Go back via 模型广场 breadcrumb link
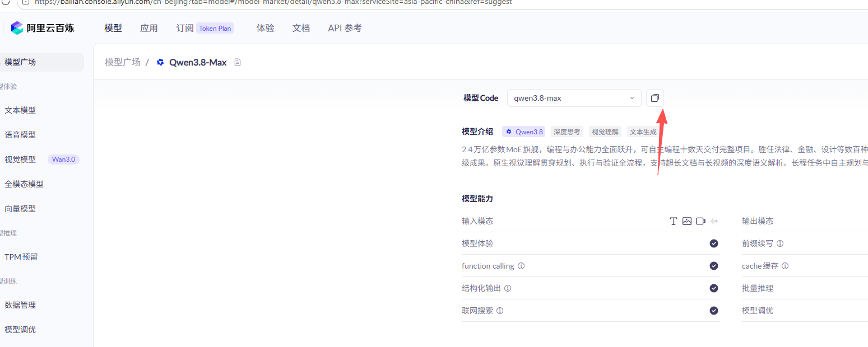Image resolution: width=868 pixels, height=347 pixels. 123,62
